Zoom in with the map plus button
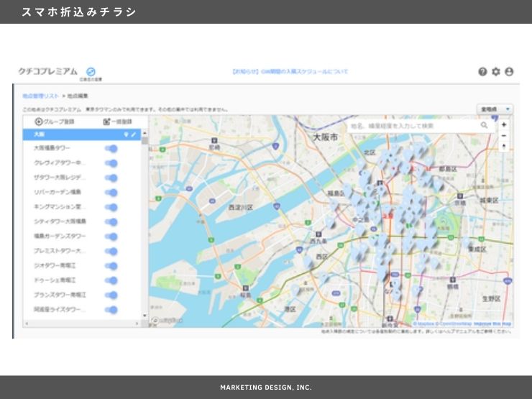Viewport: 532px width, 399px height. pos(504,124)
